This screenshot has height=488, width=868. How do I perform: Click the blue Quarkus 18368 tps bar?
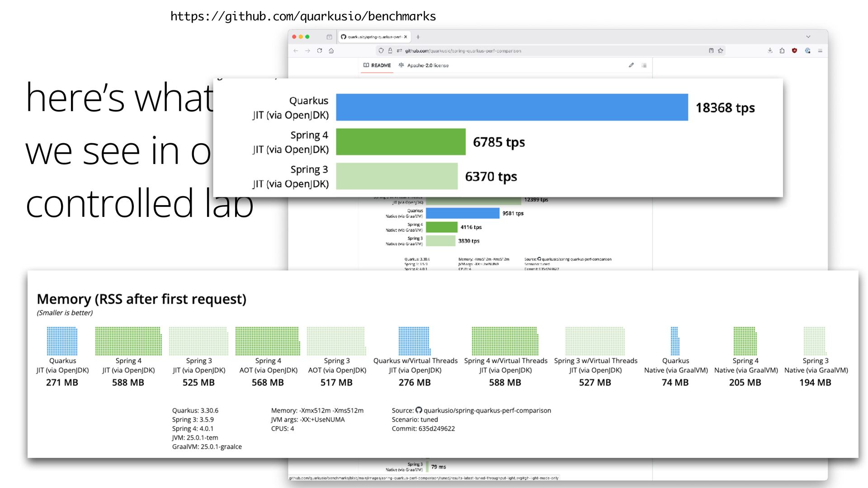[x=512, y=107]
